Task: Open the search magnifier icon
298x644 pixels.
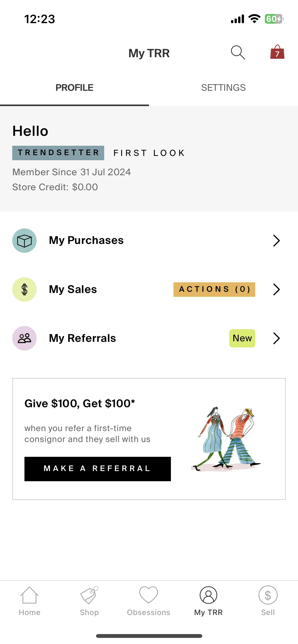Action: [238, 52]
